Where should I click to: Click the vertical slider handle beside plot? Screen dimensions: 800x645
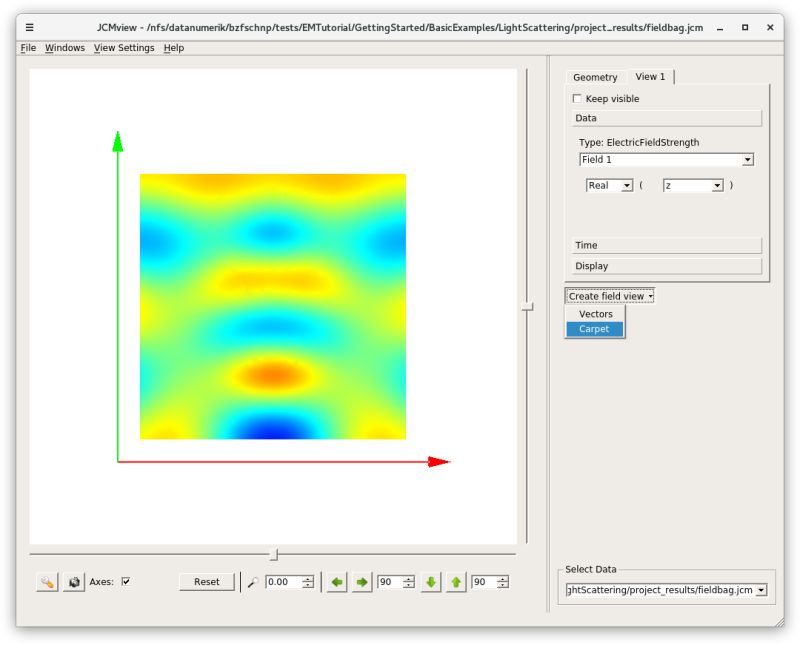[528, 307]
